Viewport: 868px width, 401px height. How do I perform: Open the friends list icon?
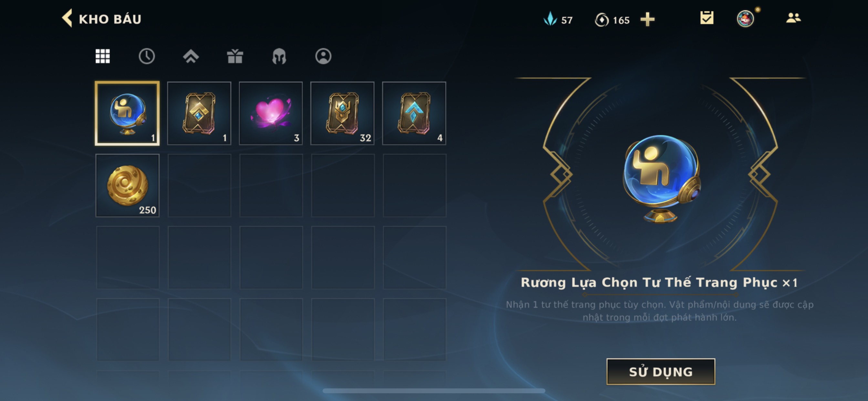793,17
